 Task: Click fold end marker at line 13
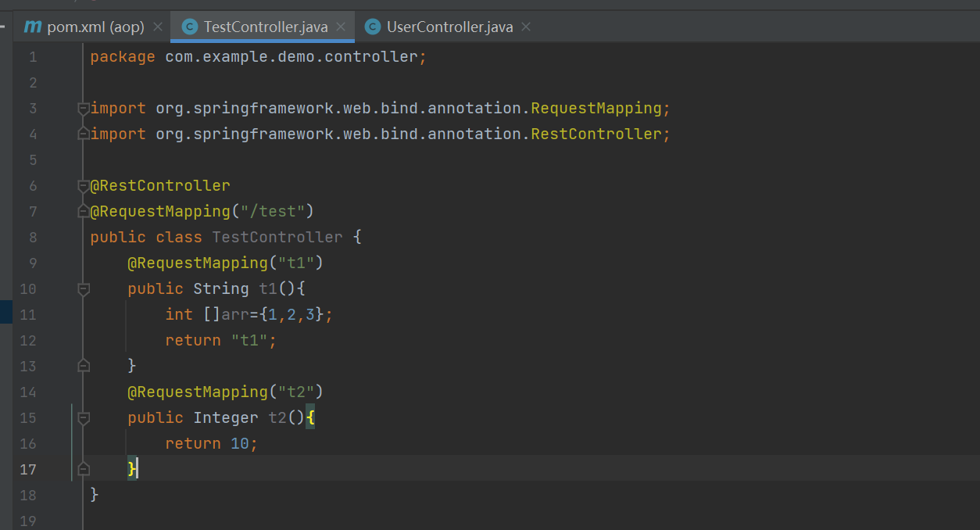[84, 366]
